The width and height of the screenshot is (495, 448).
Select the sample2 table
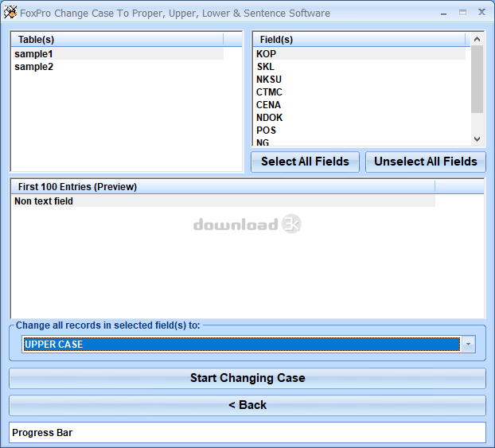[118, 67]
